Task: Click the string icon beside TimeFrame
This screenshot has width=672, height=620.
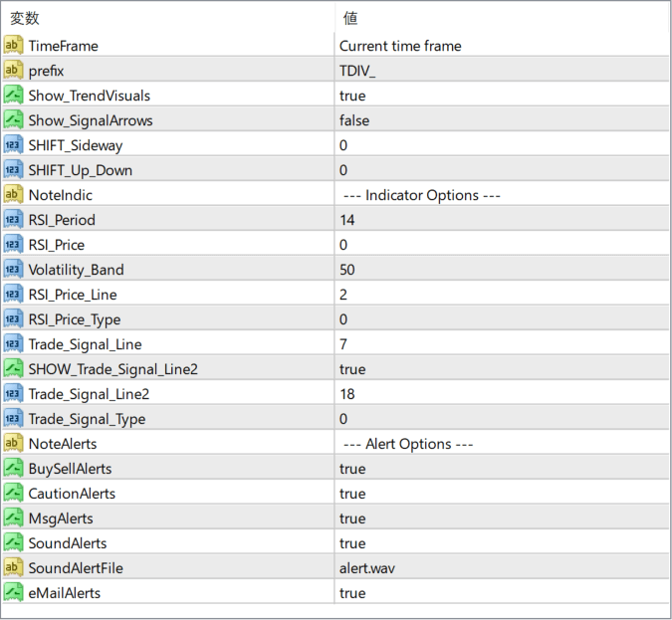Action: click(13, 45)
